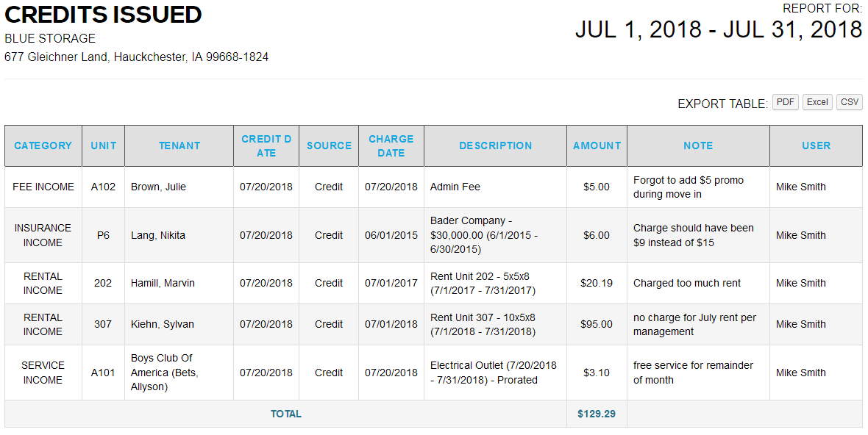The width and height of the screenshot is (868, 435).
Task: Click the total amount $129.29
Action: point(597,414)
